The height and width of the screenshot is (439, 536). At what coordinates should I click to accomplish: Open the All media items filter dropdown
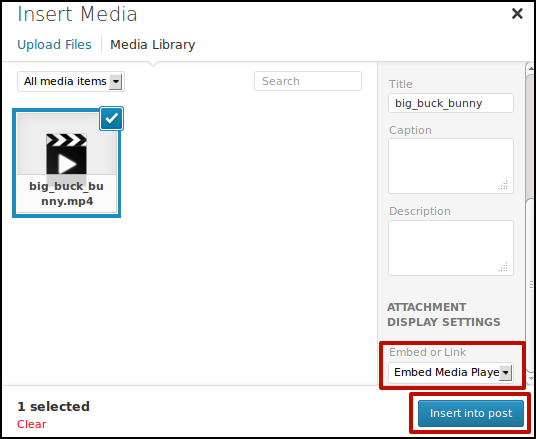click(x=71, y=81)
